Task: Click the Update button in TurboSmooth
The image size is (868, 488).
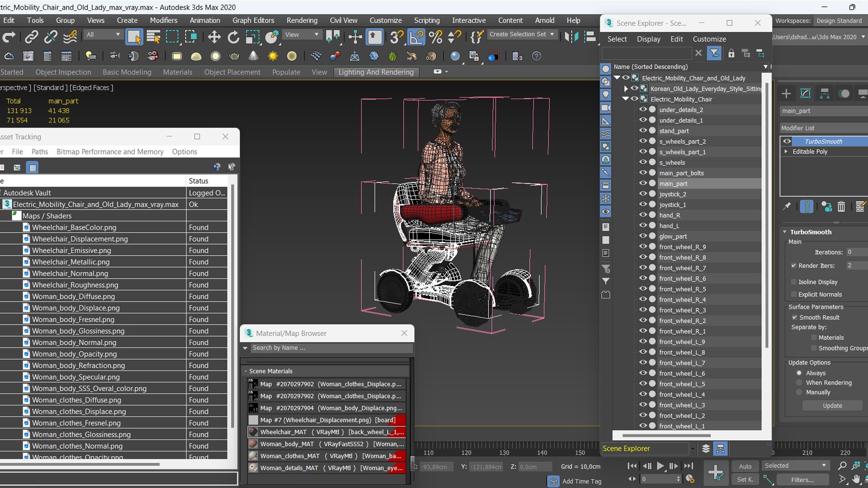Action: [832, 406]
